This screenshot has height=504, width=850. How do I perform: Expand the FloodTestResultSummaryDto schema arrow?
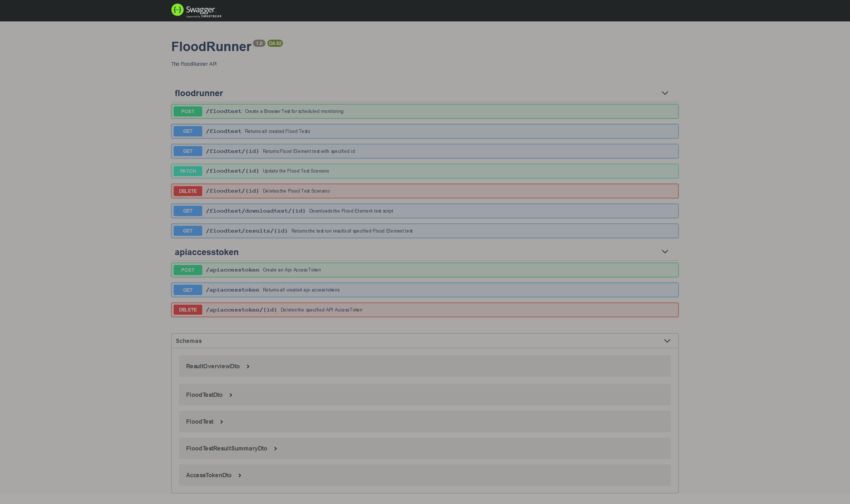(275, 449)
